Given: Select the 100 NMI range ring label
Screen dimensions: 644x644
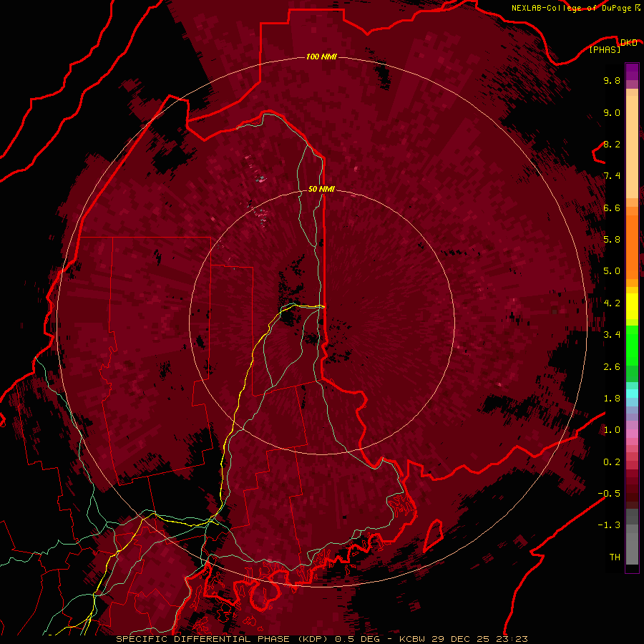Looking at the screenshot, I should pyautogui.click(x=321, y=57).
